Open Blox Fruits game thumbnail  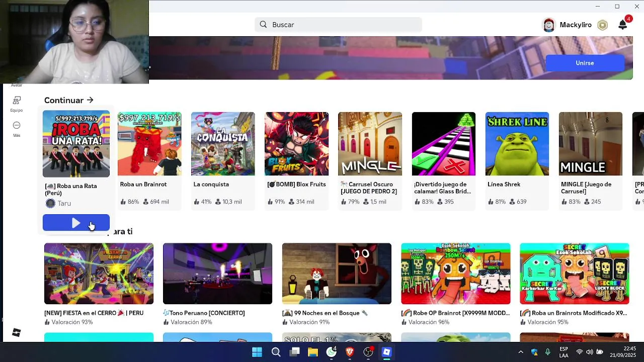296,144
